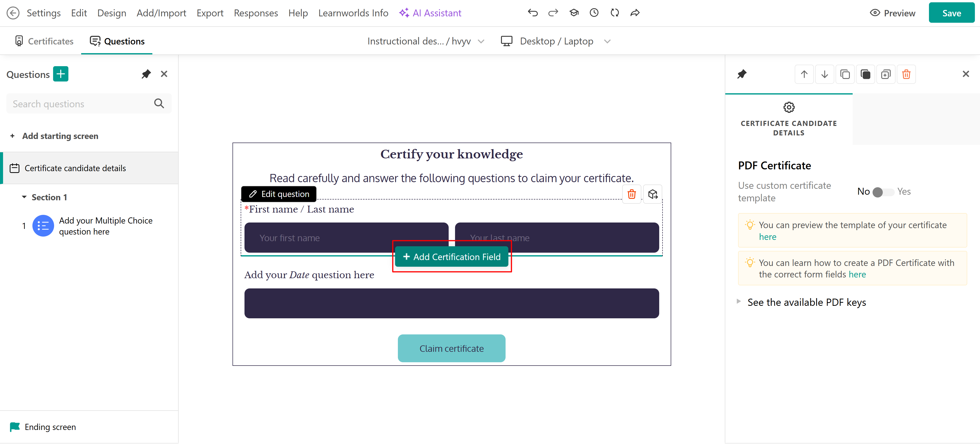Click the undo arrow icon
Screen dimensions: 980x444
(533, 13)
